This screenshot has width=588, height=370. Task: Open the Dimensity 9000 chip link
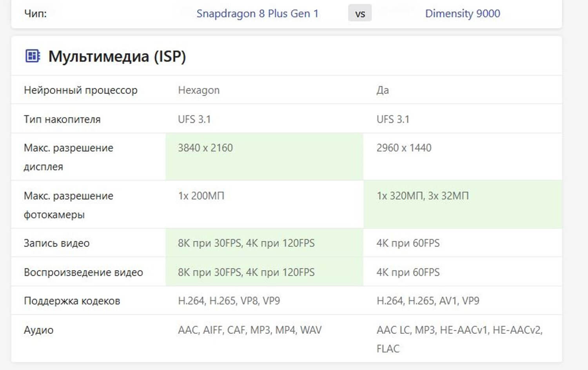[x=463, y=13]
